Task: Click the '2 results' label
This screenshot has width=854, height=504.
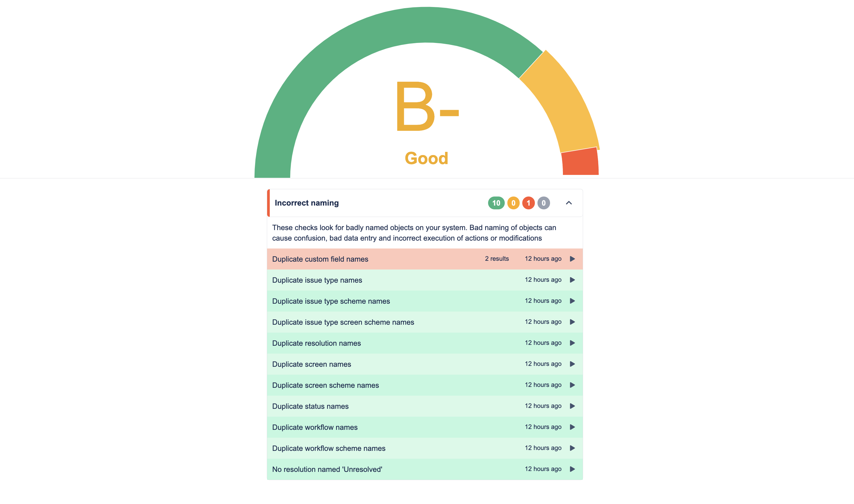Action: (497, 259)
